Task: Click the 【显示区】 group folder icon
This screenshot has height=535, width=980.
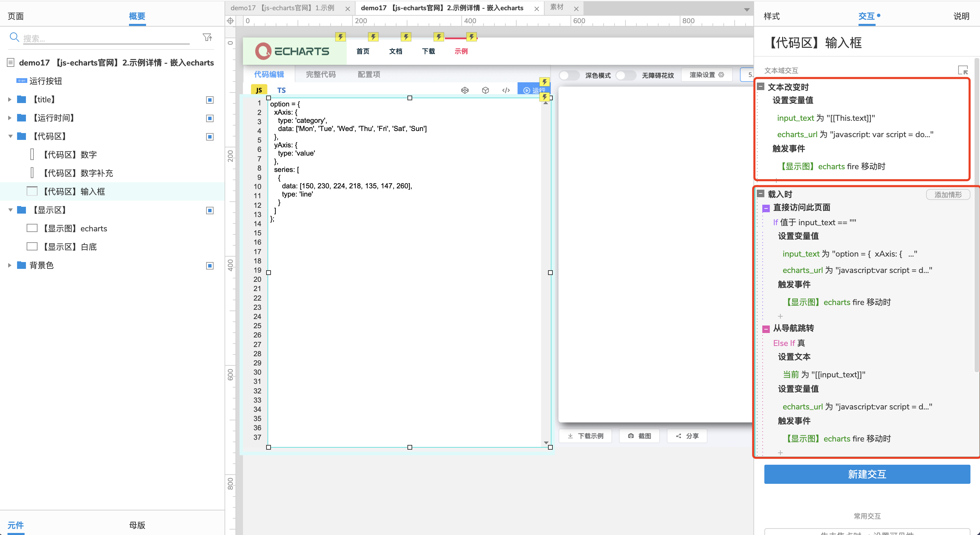Action: (22, 209)
